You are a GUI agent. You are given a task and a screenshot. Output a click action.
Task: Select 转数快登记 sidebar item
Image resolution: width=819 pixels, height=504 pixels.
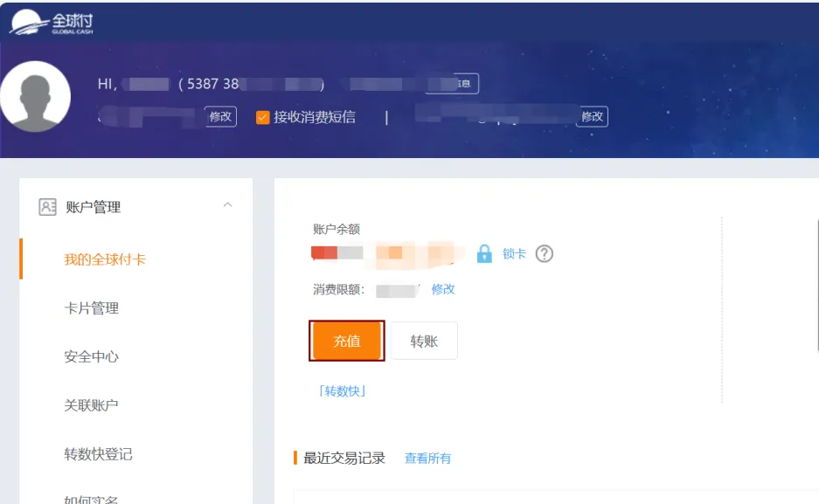click(x=98, y=454)
